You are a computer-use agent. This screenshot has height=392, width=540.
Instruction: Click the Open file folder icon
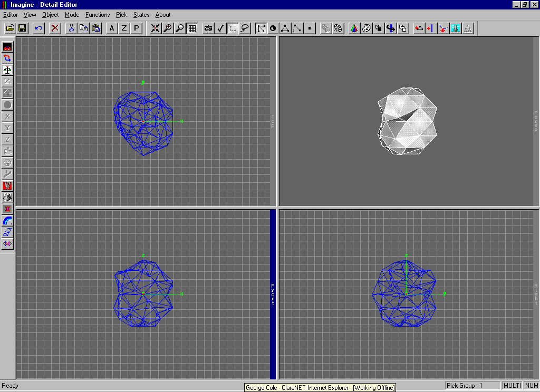click(9, 28)
